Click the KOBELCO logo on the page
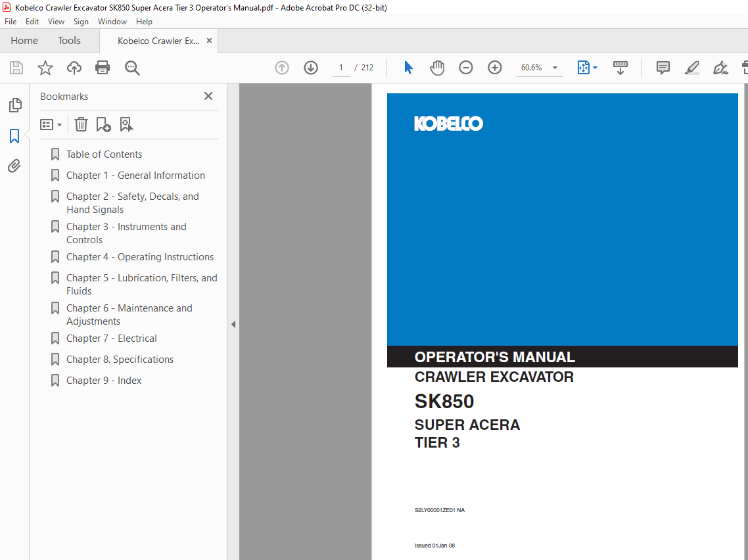The height and width of the screenshot is (560, 748). click(448, 124)
